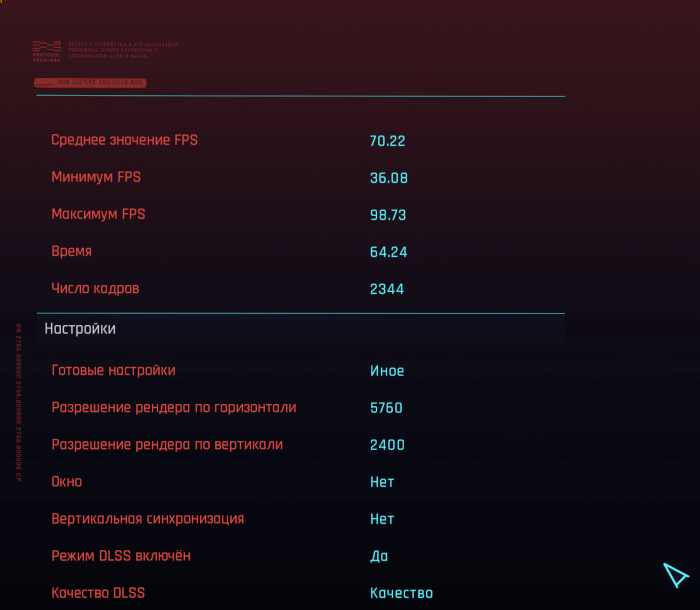The image size is (700, 610).
Task: Select the Максимум FPS label
Action: coord(98,214)
